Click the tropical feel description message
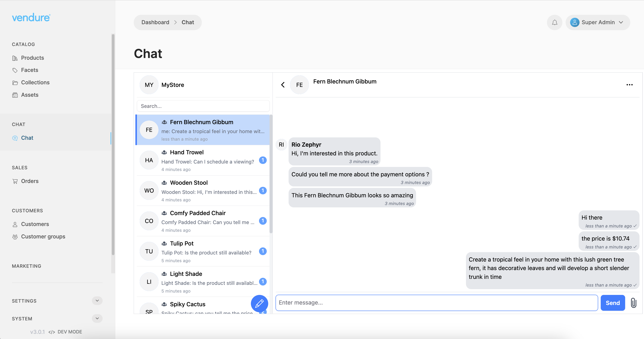This screenshot has width=644, height=339. (553, 271)
